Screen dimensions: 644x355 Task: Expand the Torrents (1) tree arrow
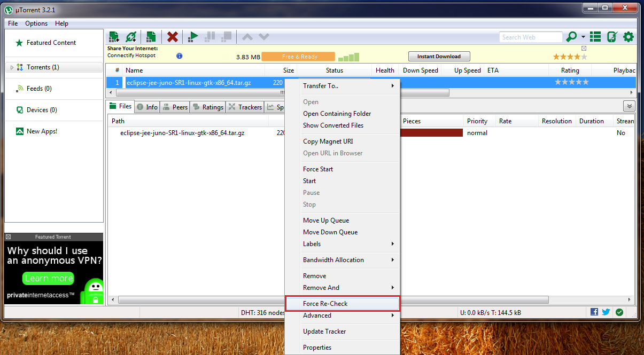coord(12,67)
